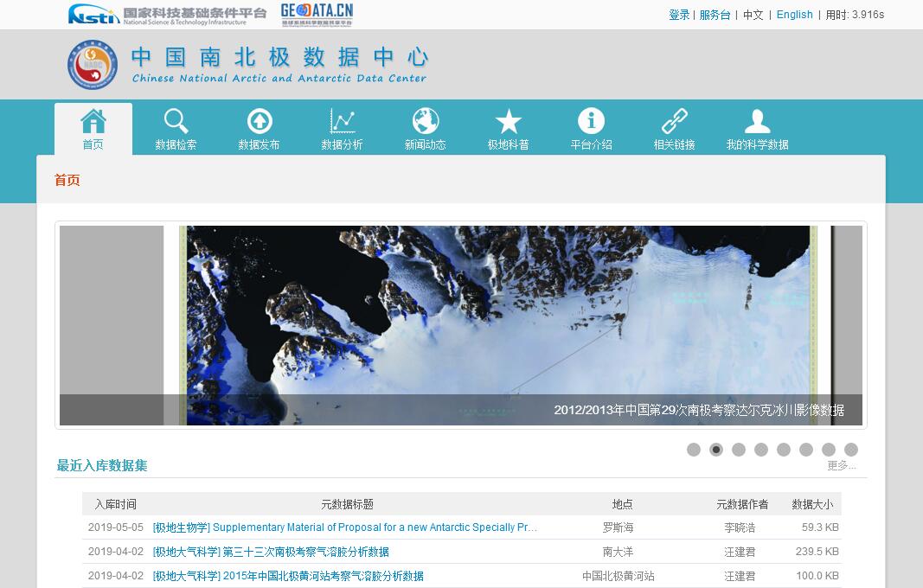The image size is (923, 588).
Task: Open related links chain icon
Action: 674,122
